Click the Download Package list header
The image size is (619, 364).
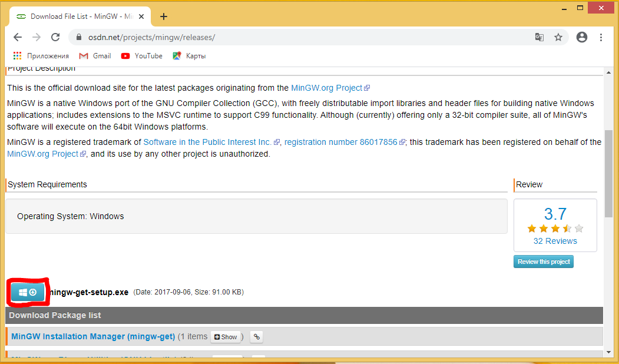pyautogui.click(x=304, y=316)
